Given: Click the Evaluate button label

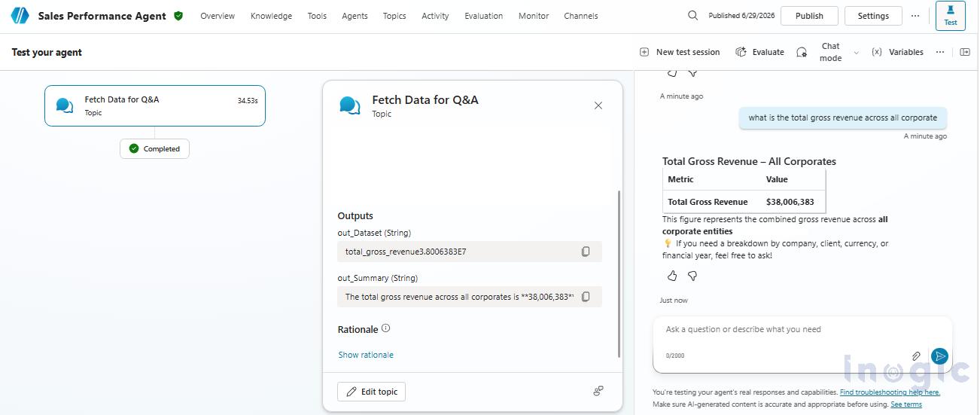Looking at the screenshot, I should [768, 52].
